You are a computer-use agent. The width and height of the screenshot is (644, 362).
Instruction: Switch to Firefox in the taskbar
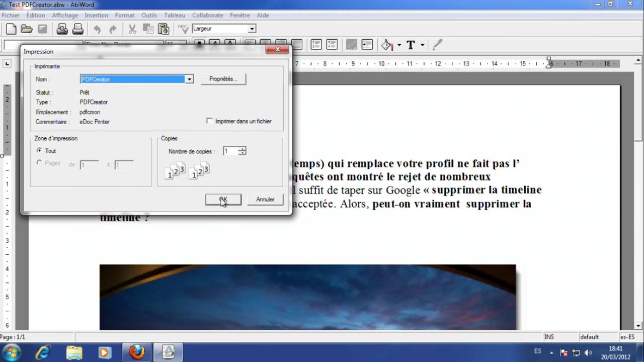tap(136, 352)
